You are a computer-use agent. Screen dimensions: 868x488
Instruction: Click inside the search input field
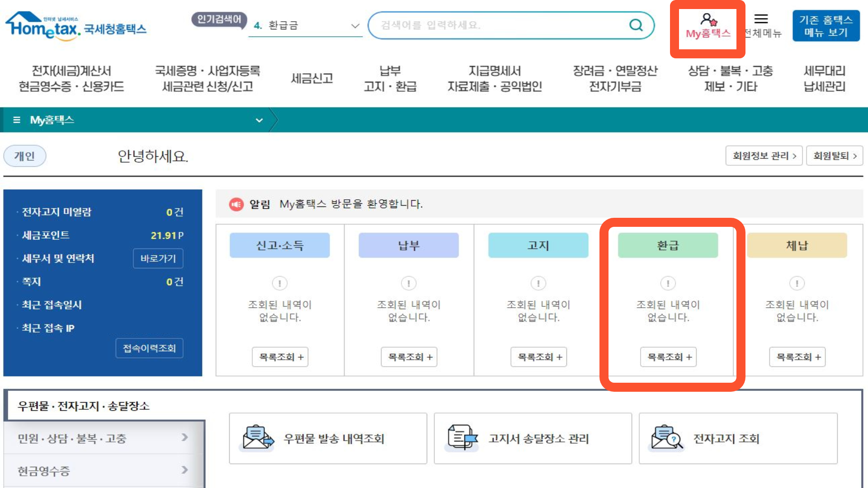[x=497, y=25]
